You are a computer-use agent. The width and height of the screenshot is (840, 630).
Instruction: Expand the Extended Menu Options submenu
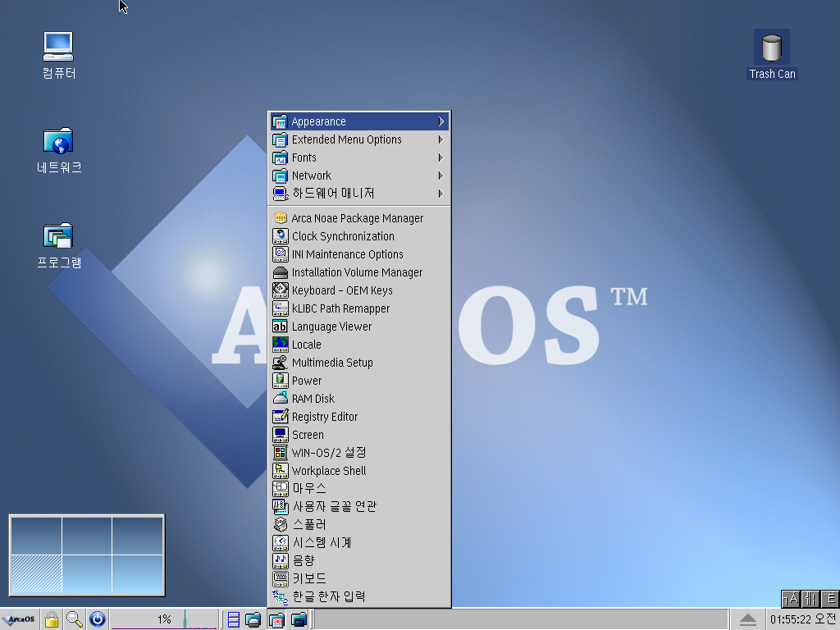(x=359, y=139)
